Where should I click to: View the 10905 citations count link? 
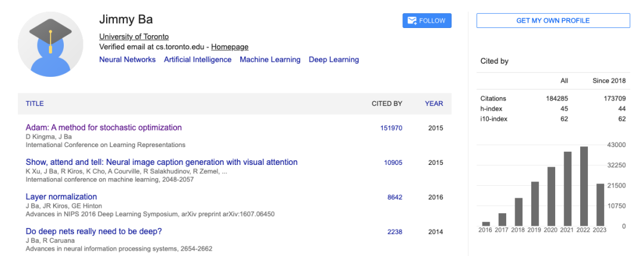(x=393, y=163)
